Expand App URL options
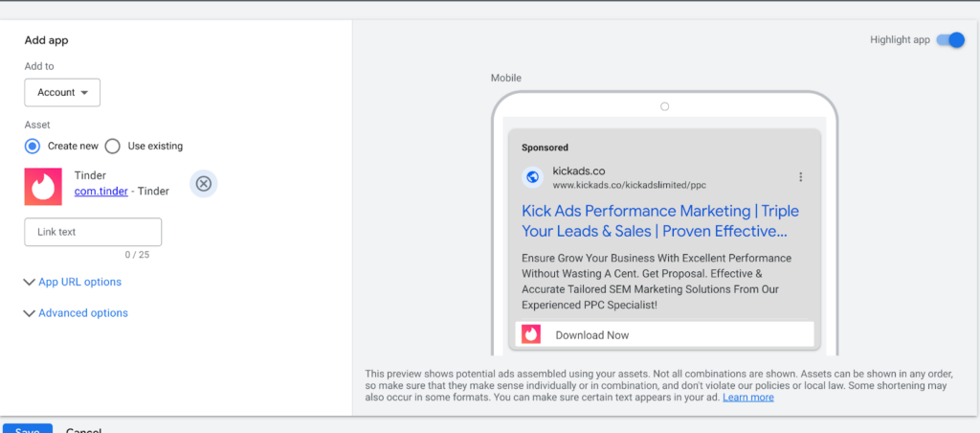Viewport: 980px width, 433px height. [73, 283]
